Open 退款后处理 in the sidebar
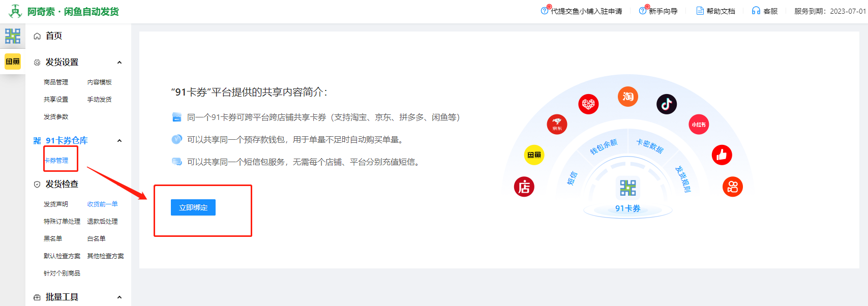The height and width of the screenshot is (306, 868). coord(102,222)
